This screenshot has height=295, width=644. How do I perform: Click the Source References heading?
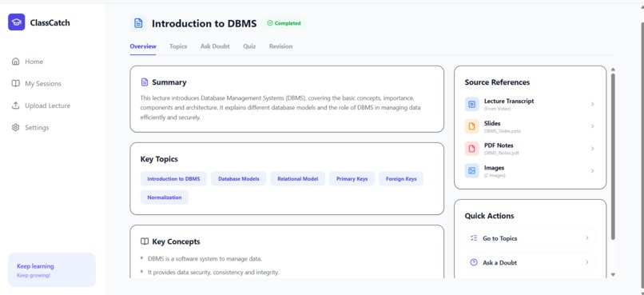point(497,82)
